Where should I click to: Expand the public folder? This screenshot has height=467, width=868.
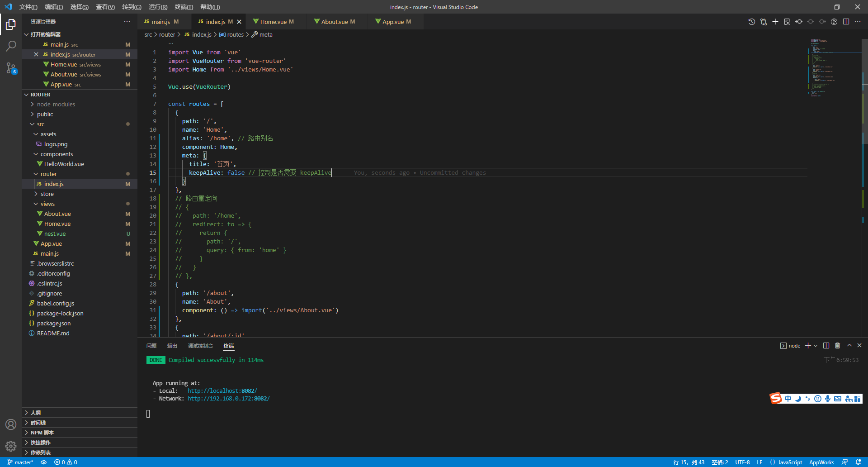[x=80, y=114]
